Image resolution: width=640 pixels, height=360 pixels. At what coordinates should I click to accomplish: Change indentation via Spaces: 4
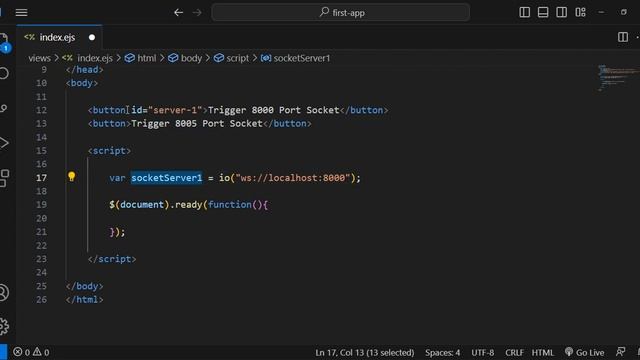pyautogui.click(x=442, y=352)
